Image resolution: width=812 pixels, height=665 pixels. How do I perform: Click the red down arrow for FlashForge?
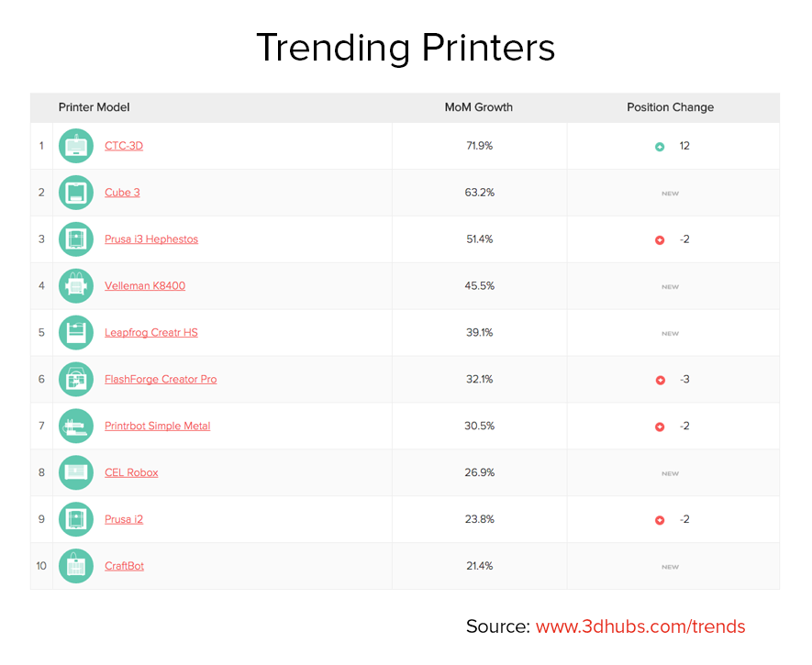point(660,380)
